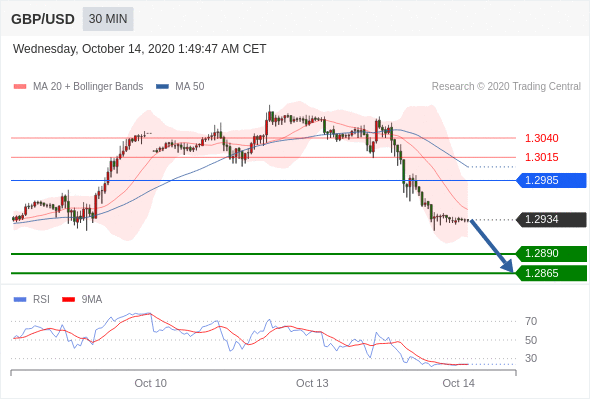Click the blue downward arrow head
This screenshot has width=590, height=400.
[508, 266]
